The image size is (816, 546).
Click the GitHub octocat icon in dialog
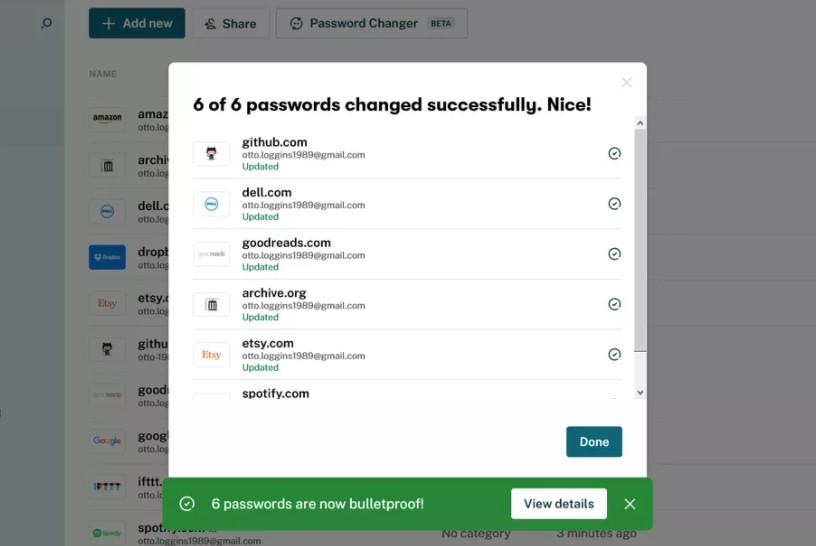(x=211, y=154)
